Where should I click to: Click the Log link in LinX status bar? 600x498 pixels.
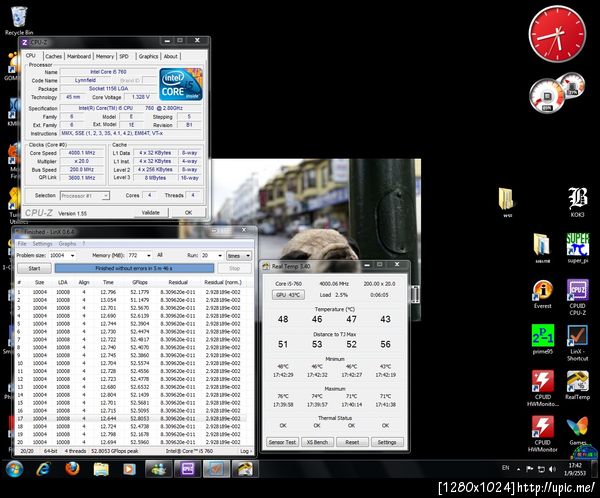pyautogui.click(x=245, y=451)
